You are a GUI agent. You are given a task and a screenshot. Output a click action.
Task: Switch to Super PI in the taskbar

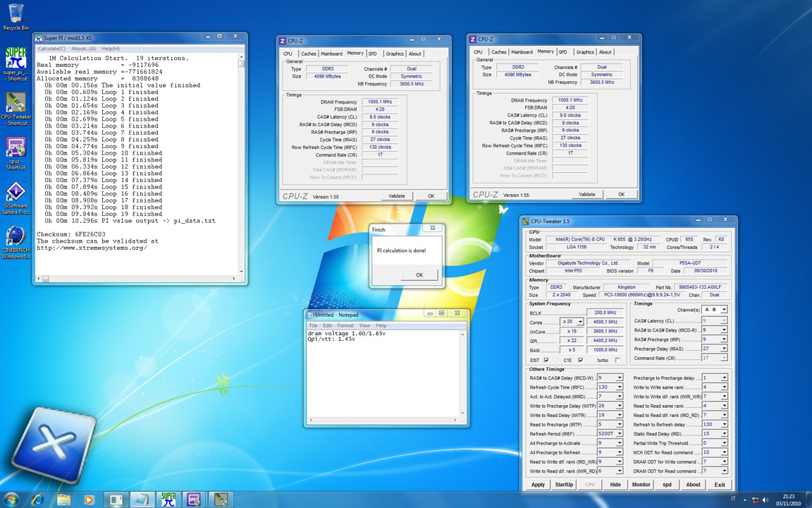click(x=168, y=499)
